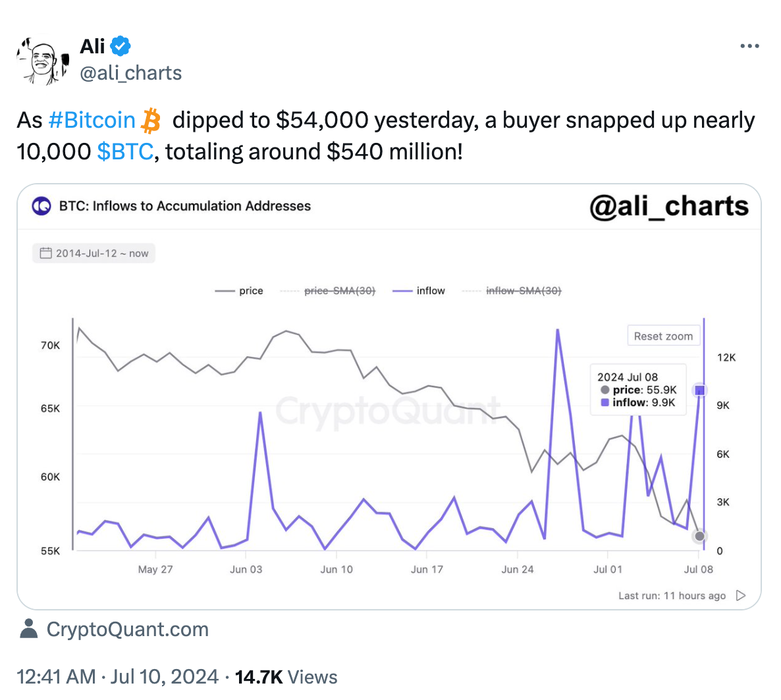This screenshot has height=700, width=781.
Task: Open the '2014-Jul-12 ~ now' date range selector
Action: click(94, 252)
